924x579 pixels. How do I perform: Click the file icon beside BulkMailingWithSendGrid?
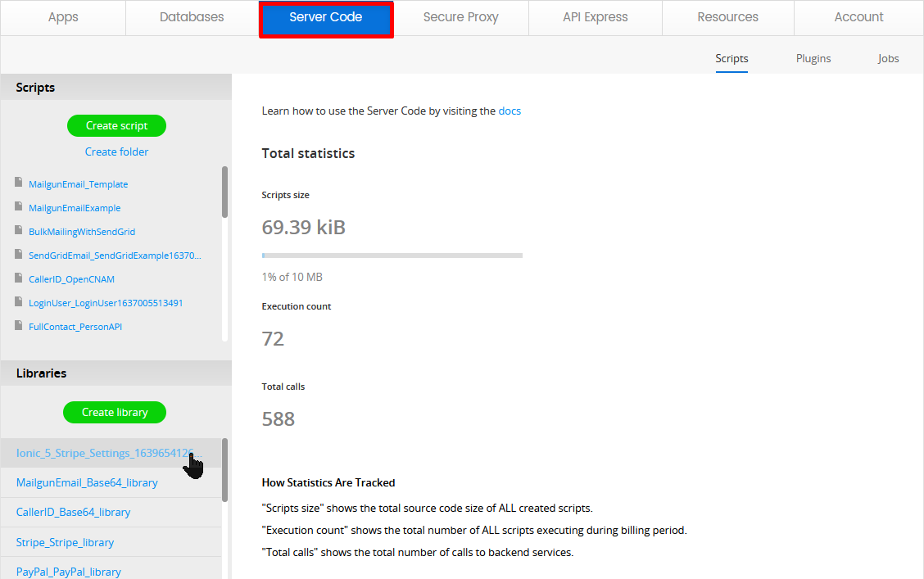[19, 229]
